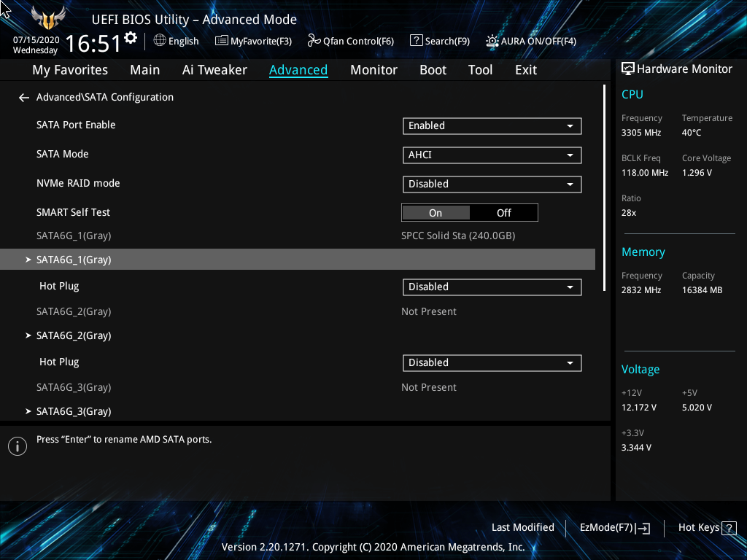Show Hot Keys help
The height and width of the screenshot is (560, 747).
click(707, 528)
